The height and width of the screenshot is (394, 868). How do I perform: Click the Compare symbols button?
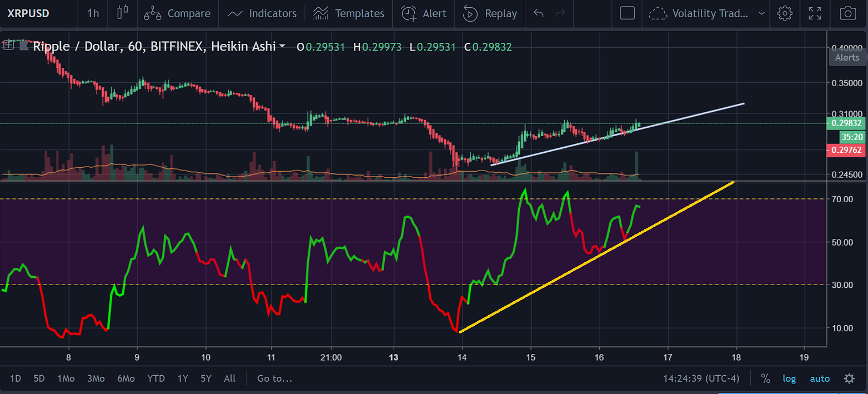pos(177,13)
